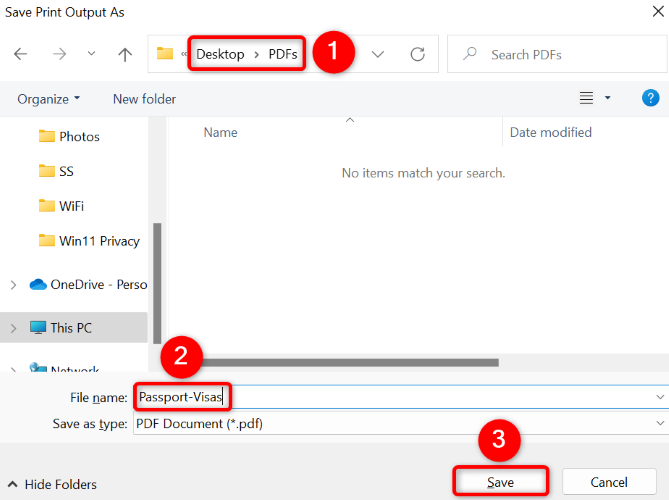The width and height of the screenshot is (669, 500).
Task: Close the Save Print Output As dialog
Action: (658, 12)
